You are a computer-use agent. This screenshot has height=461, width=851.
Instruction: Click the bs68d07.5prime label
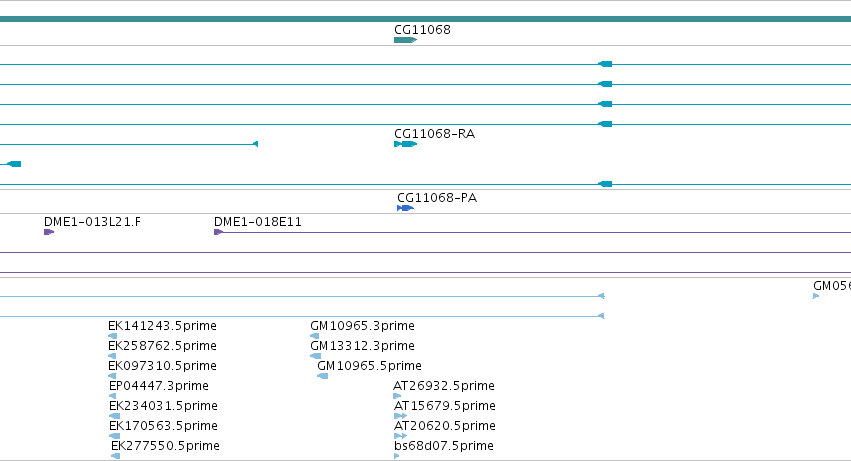[443, 445]
